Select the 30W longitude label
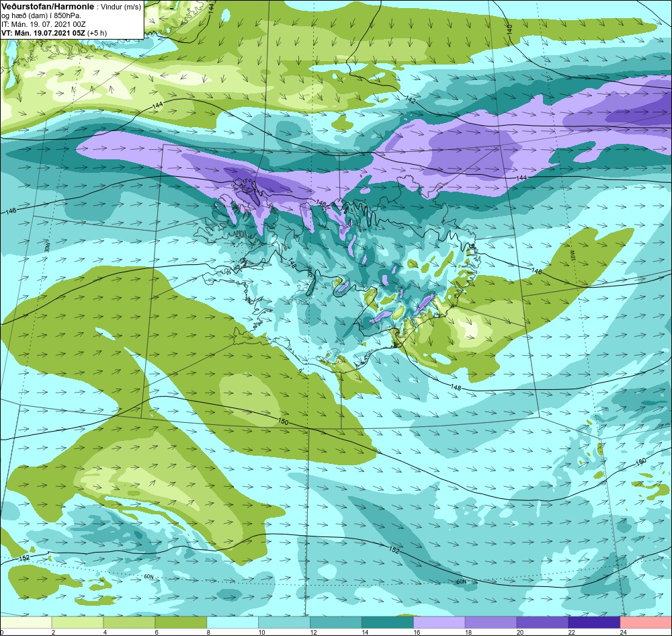672x636 pixels. (x=47, y=247)
